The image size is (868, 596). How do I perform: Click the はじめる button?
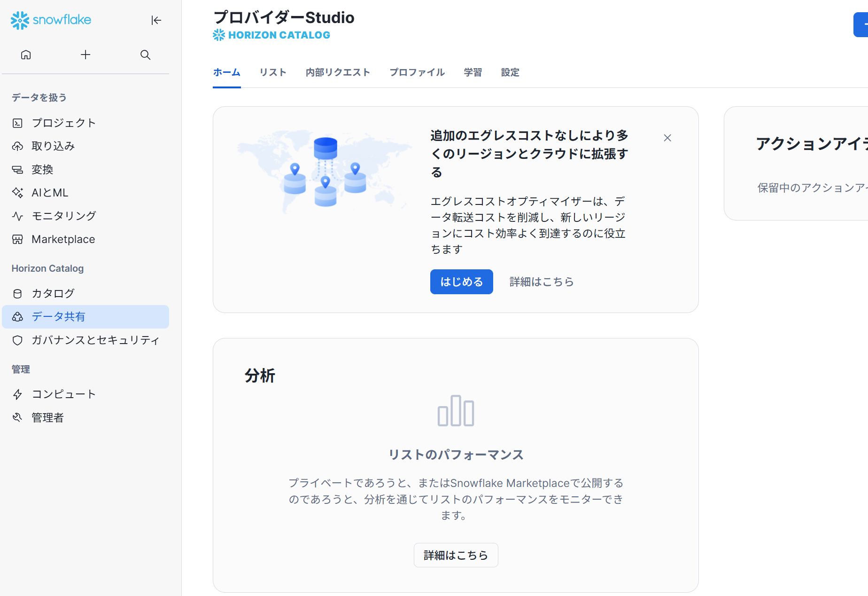pos(462,282)
